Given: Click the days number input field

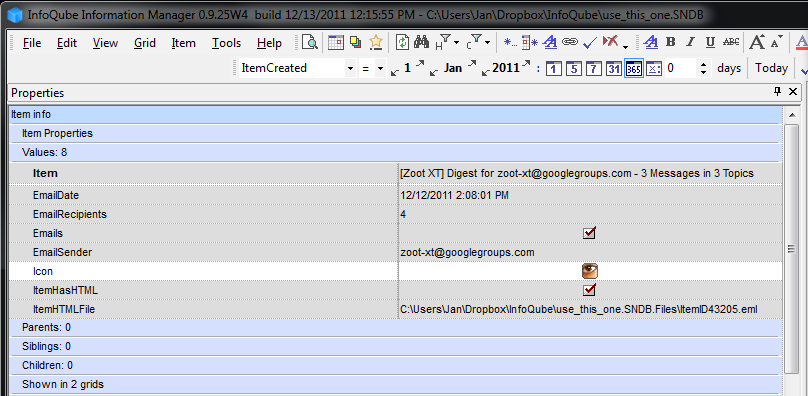Looking at the screenshot, I should [681, 68].
